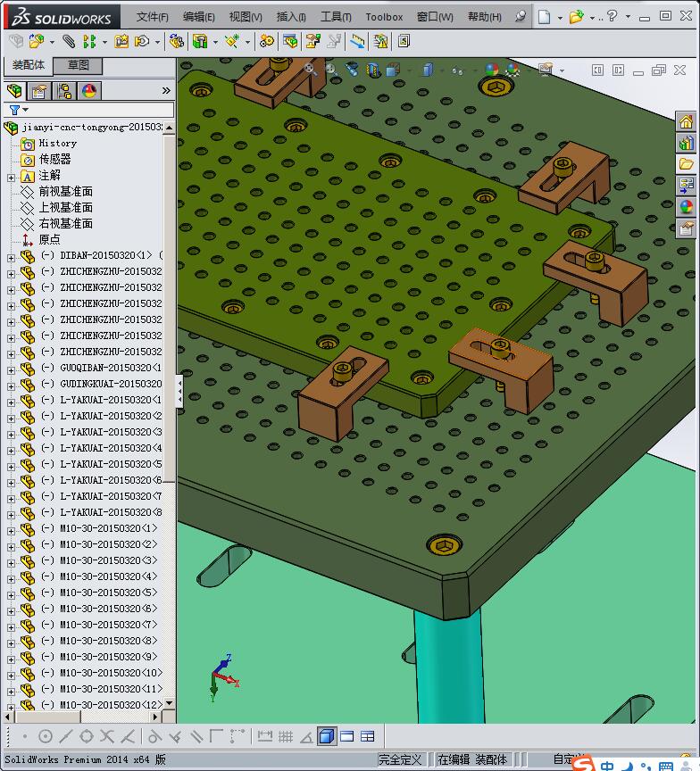
Task: Click the Show Hidden Components icon
Action: tap(177, 41)
